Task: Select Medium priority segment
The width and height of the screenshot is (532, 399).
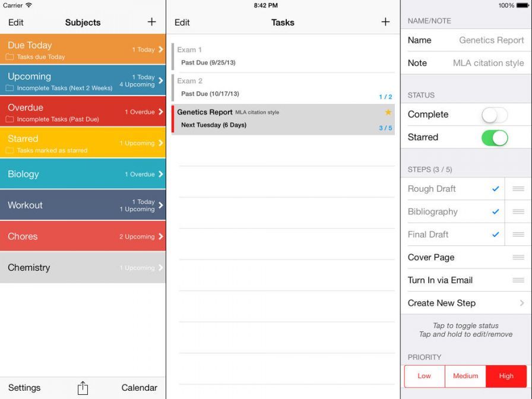Action: tap(465, 376)
